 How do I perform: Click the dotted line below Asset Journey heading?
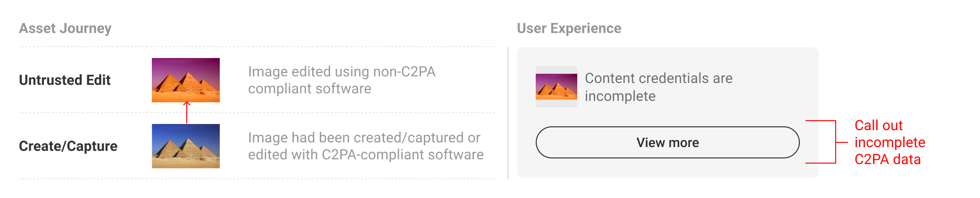tap(258, 47)
